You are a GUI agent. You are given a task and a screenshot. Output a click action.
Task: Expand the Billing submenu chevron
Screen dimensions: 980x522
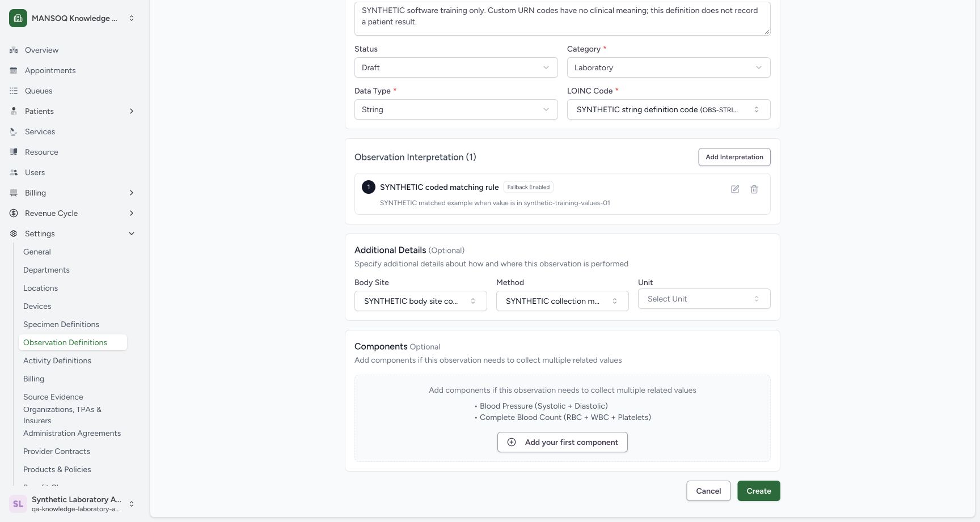132,193
